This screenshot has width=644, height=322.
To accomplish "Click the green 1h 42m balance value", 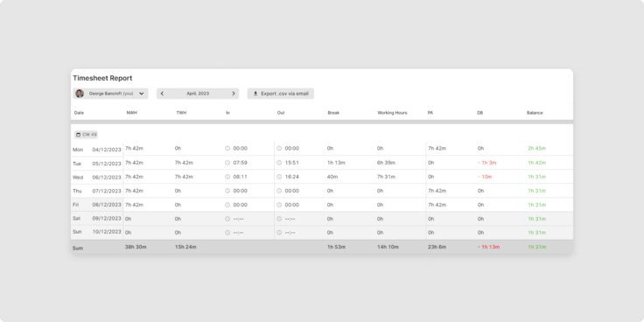I will click(536, 163).
